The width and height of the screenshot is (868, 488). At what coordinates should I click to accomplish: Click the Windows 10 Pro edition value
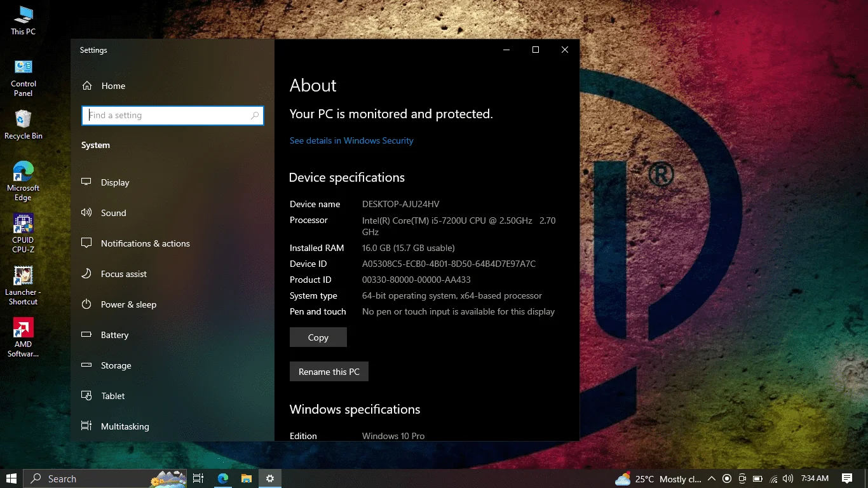coord(393,436)
